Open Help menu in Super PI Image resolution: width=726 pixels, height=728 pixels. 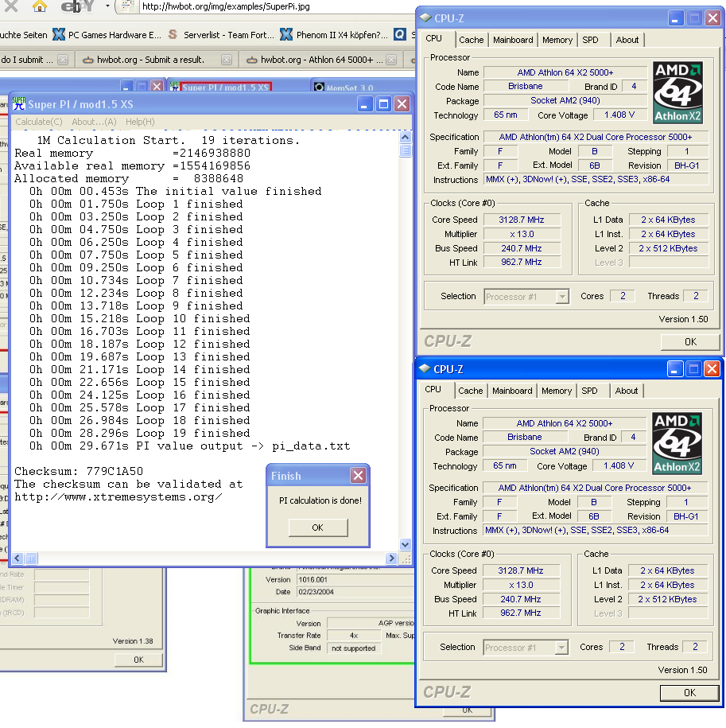[x=140, y=122]
